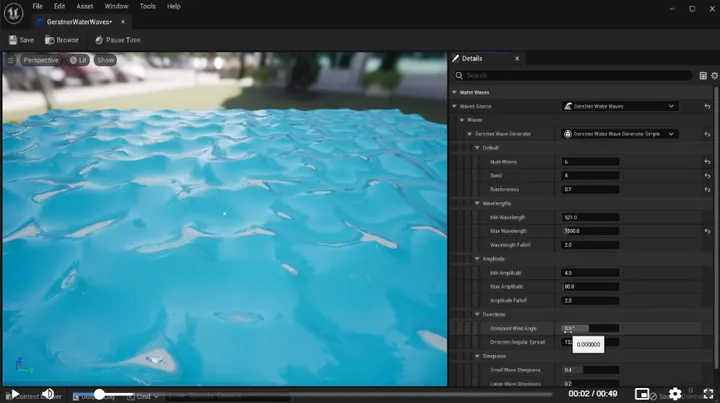Viewport: 720px width, 403px height.
Task: Open the Edit menu
Action: pyautogui.click(x=59, y=6)
